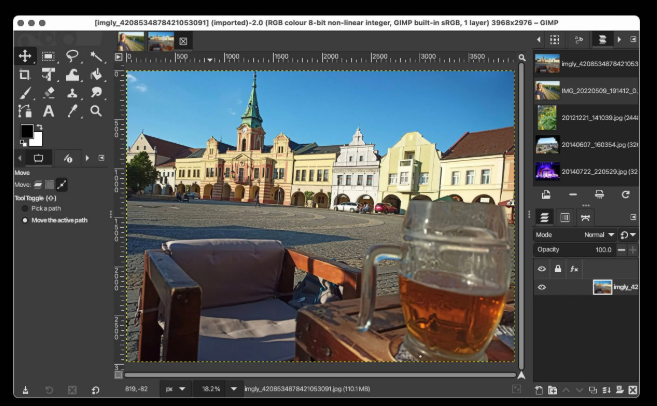Viewport: 657px width, 406px height.
Task: Close the current image tab
Action: click(183, 41)
